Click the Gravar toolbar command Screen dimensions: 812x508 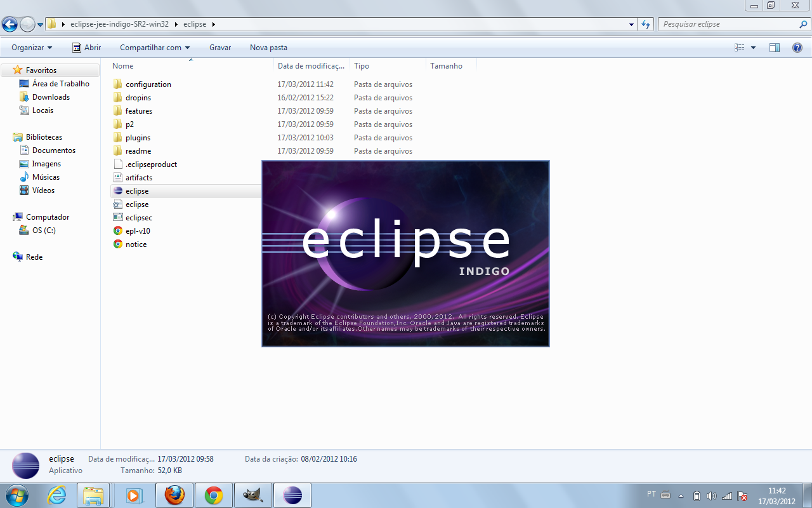(x=220, y=47)
